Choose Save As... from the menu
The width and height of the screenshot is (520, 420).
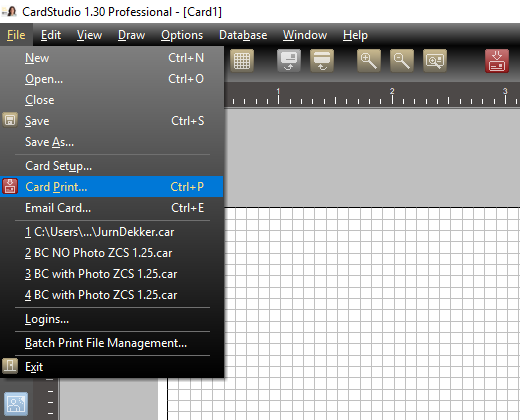(112, 142)
